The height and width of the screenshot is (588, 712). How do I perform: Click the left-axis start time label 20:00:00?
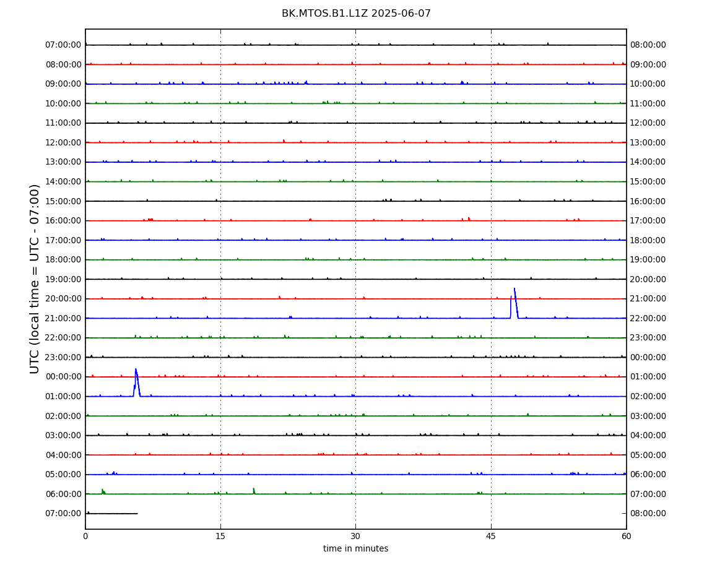click(64, 299)
